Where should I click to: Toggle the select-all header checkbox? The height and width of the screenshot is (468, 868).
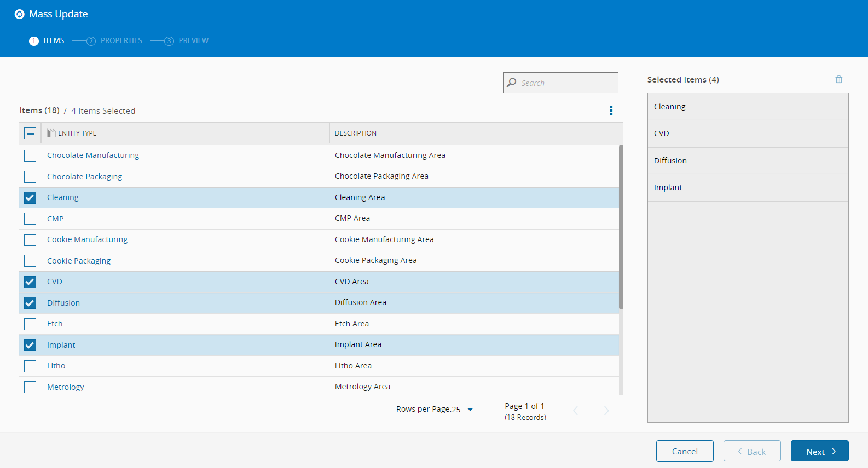[x=30, y=133]
